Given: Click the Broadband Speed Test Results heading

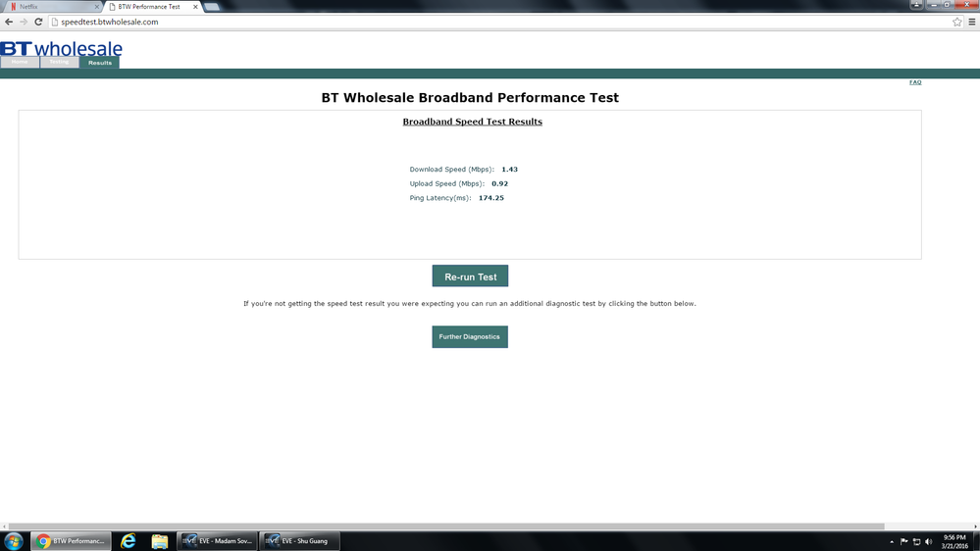Looking at the screenshot, I should 472,122.
